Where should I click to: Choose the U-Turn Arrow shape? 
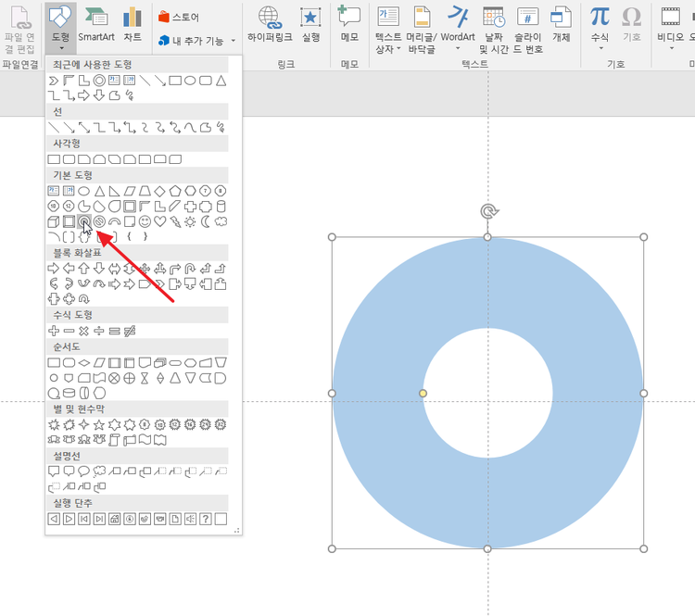[190, 269]
